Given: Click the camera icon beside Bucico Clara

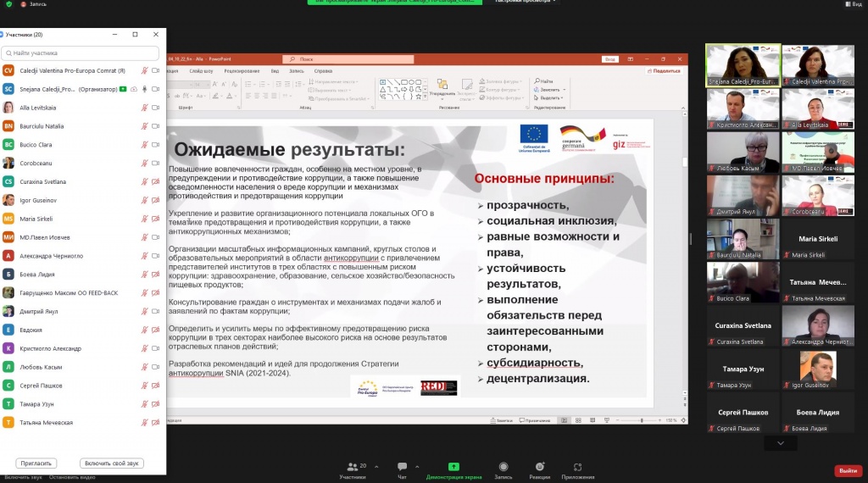Looking at the screenshot, I should coord(156,145).
